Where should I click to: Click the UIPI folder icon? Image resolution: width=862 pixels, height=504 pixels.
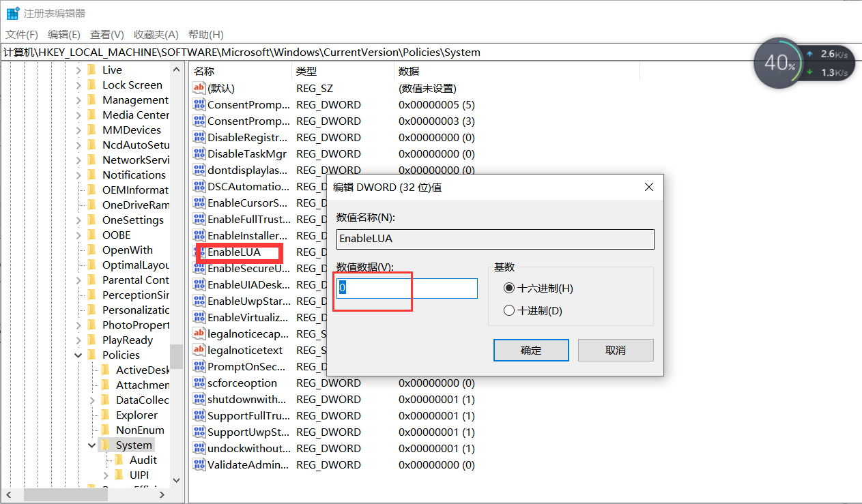coord(119,475)
